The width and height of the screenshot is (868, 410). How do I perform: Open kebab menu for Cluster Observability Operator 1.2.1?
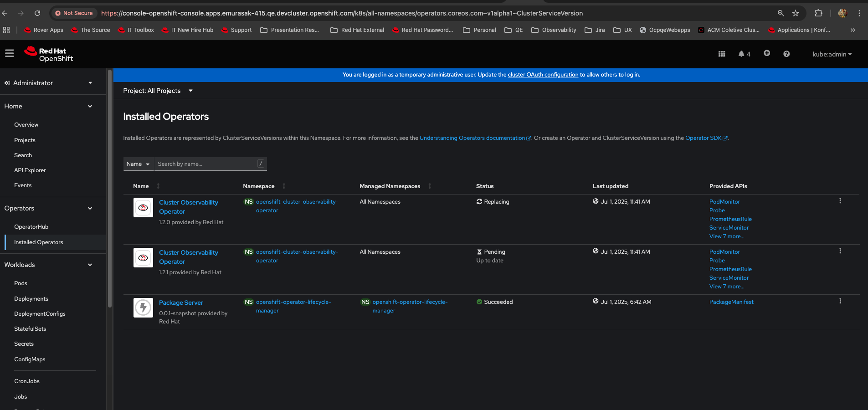click(840, 251)
